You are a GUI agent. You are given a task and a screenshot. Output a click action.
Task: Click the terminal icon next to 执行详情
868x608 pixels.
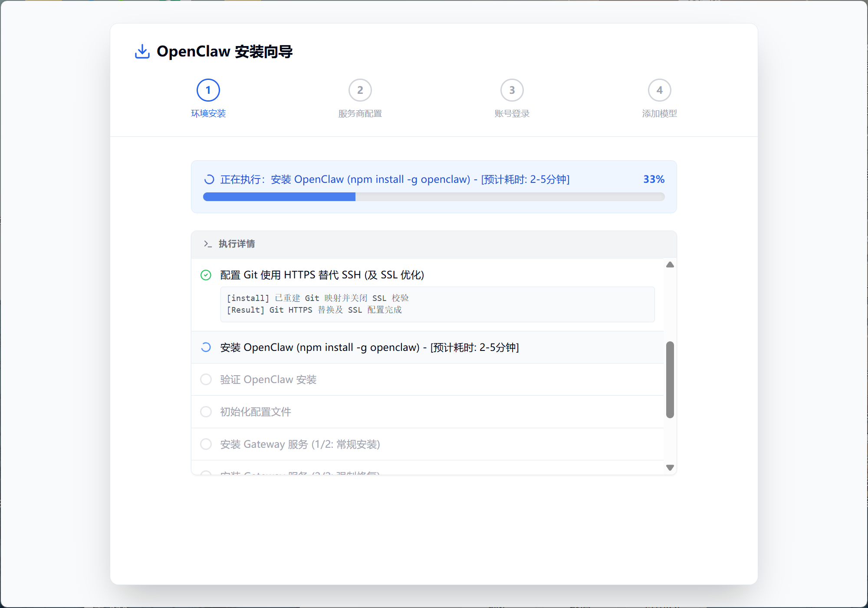[207, 244]
